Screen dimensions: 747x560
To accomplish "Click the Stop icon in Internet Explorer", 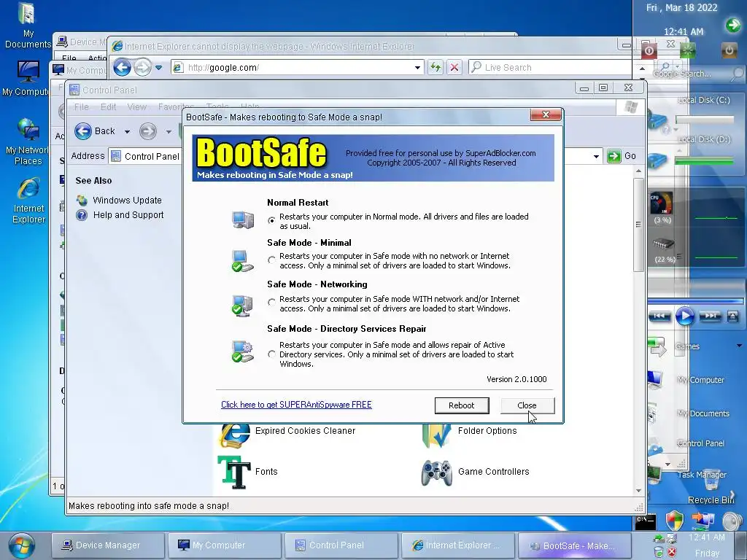I will click(454, 68).
